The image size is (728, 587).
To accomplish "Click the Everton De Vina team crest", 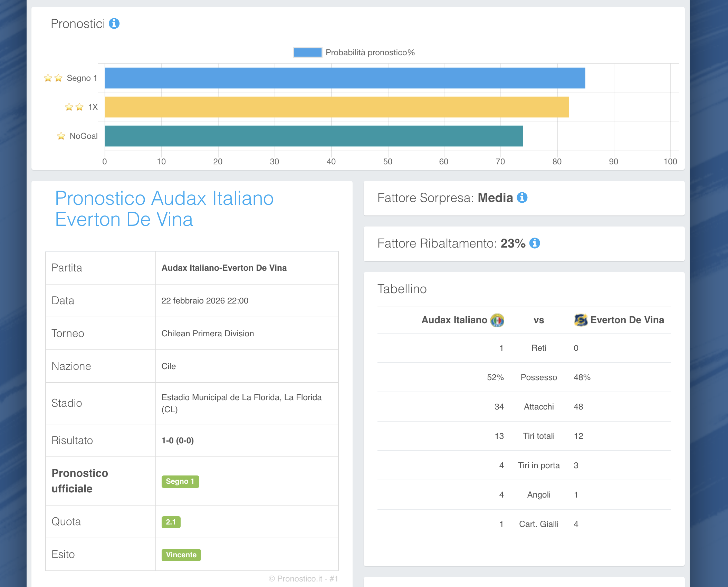I will tap(581, 320).
